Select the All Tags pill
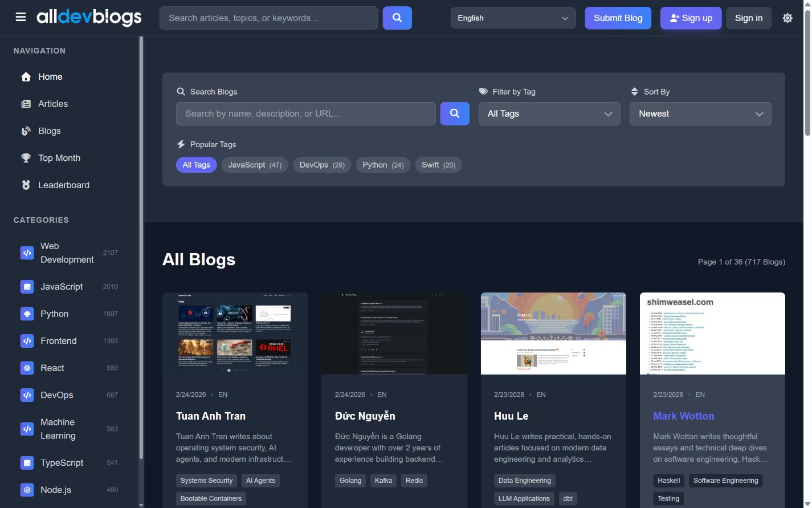The height and width of the screenshot is (508, 812). tap(197, 165)
